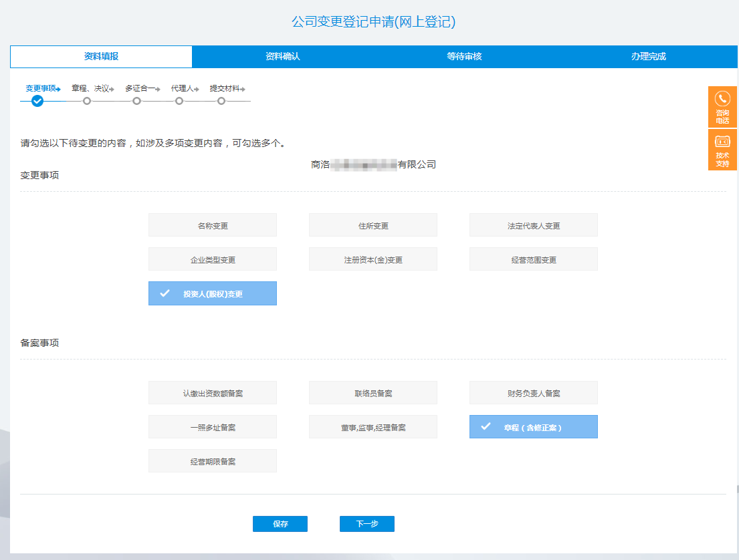
Task: Select the 名称变更 option
Action: tap(213, 225)
